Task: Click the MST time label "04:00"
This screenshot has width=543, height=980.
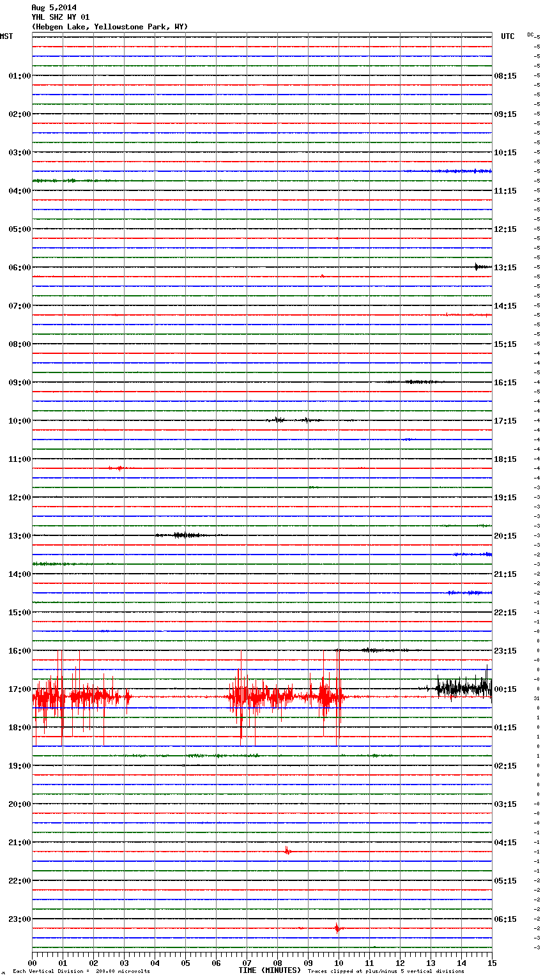Action: coord(20,191)
